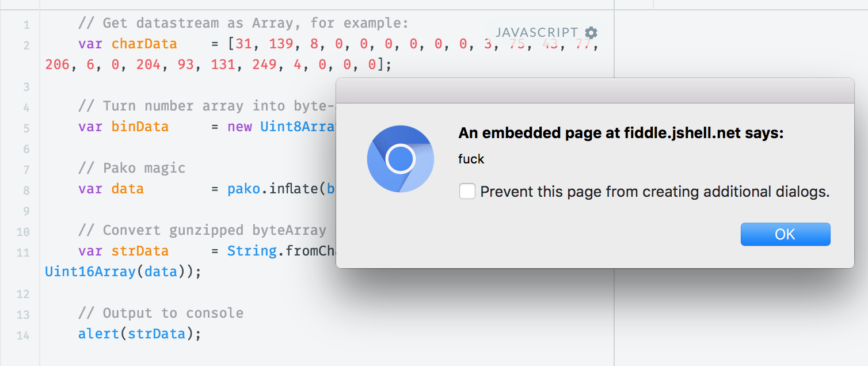Click the Chrome icon in dialog

[400, 159]
